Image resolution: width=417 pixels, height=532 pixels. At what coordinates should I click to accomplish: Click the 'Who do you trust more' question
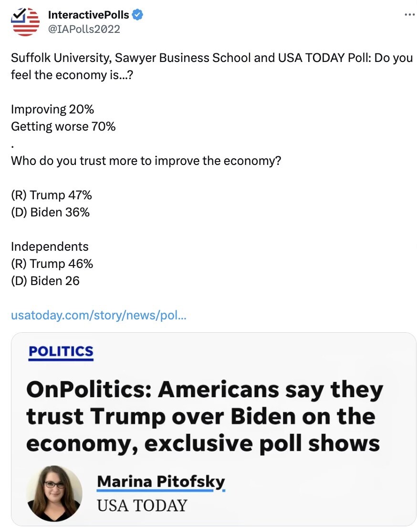click(x=146, y=161)
